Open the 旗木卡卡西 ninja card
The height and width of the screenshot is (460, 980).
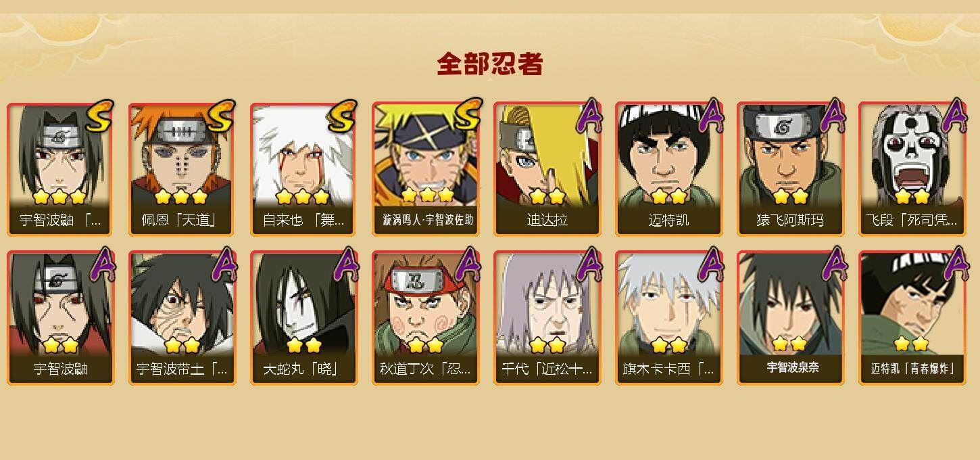[x=669, y=318]
